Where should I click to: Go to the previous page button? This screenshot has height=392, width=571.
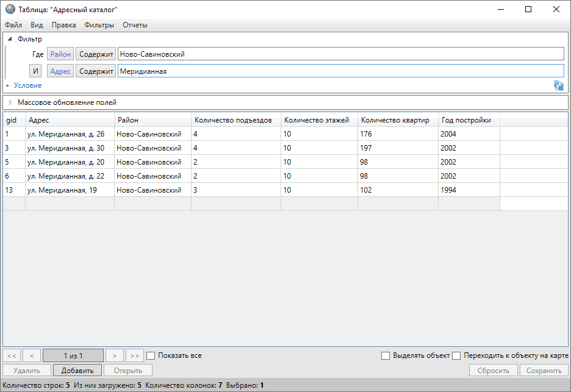32,355
